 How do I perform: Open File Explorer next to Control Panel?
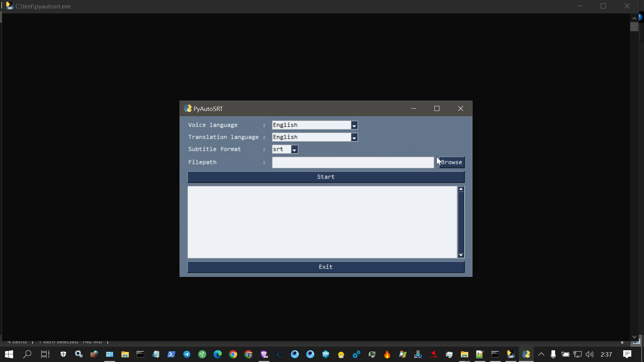(125, 354)
